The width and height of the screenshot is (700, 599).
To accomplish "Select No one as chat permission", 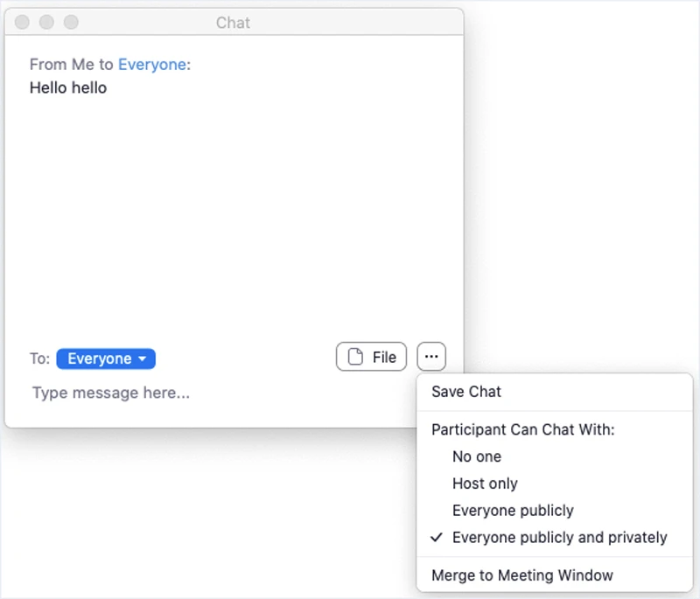I will pyautogui.click(x=478, y=456).
